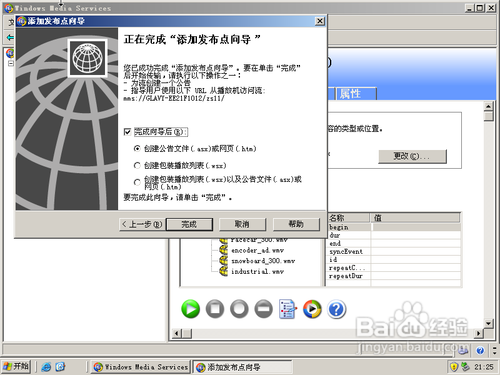Click the security shield tray icon
The height and width of the screenshot is (375, 500).
(x=454, y=367)
